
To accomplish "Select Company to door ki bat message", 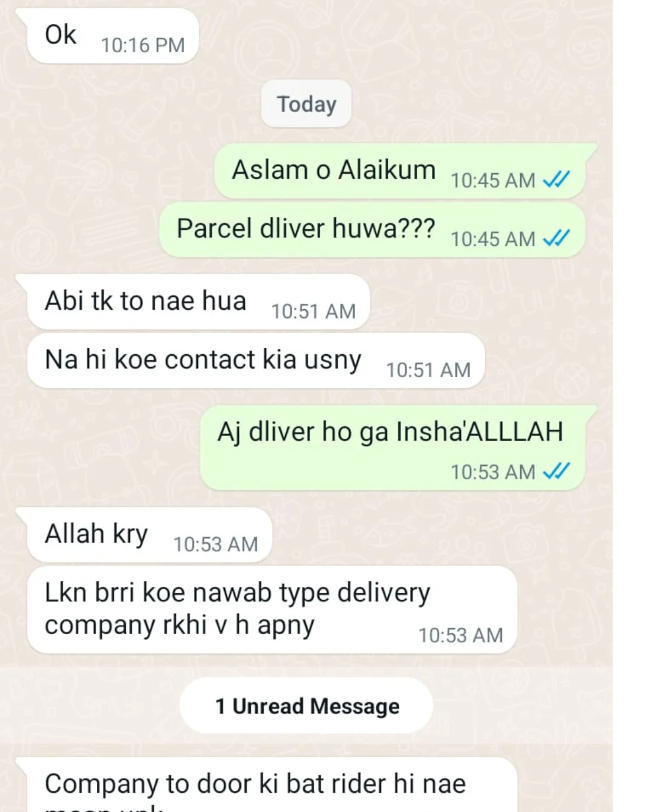I will coord(272,785).
